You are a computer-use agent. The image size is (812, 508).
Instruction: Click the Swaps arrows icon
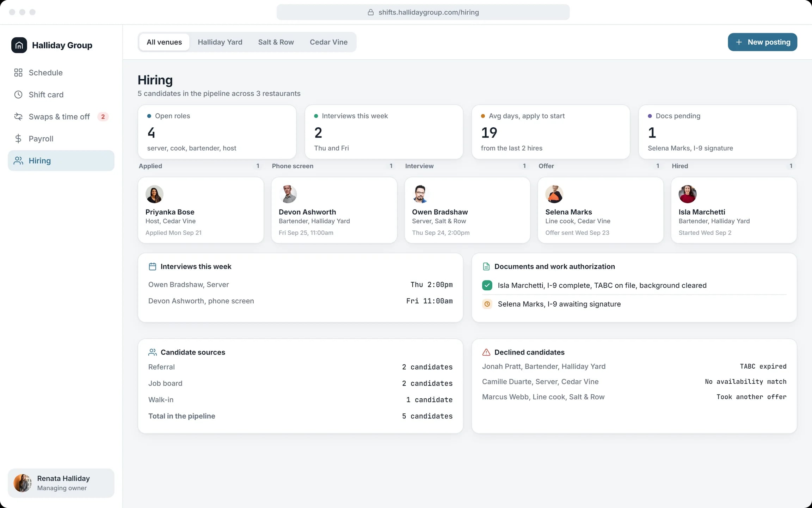click(x=18, y=117)
